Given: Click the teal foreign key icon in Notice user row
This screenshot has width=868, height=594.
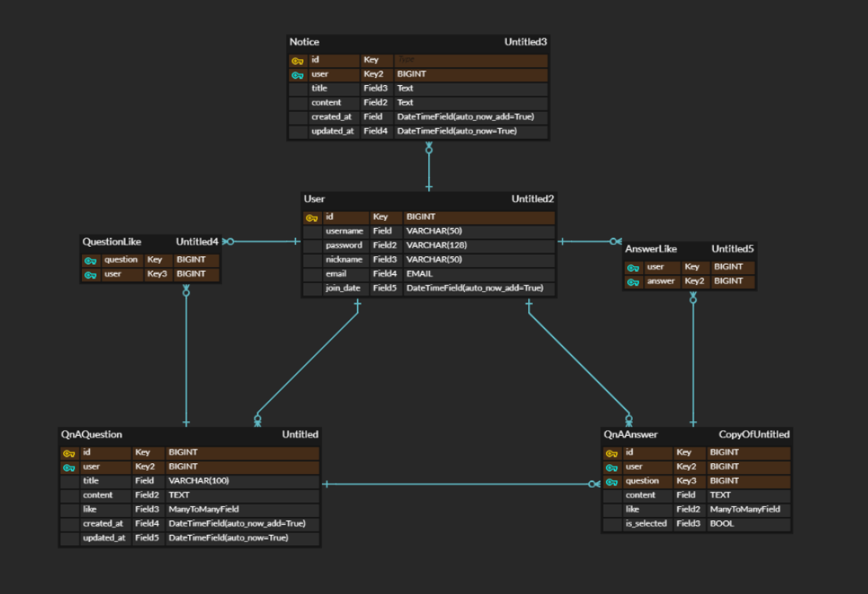Looking at the screenshot, I should pyautogui.click(x=297, y=75).
